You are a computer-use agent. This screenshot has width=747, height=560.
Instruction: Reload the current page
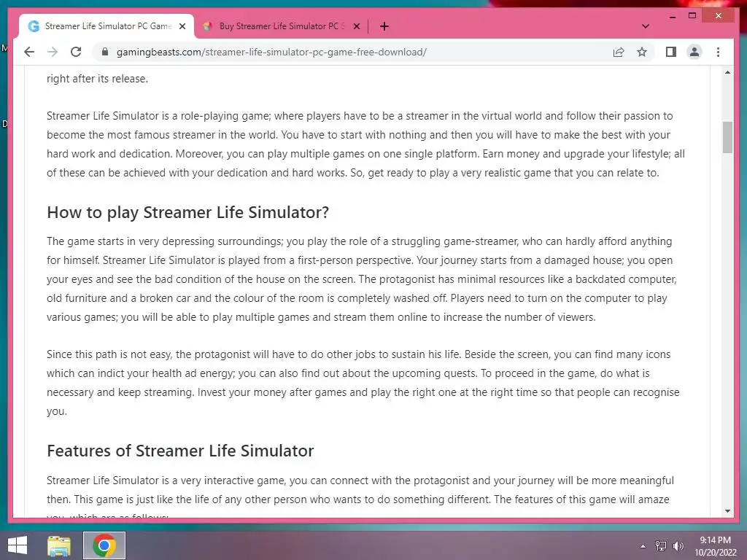[76, 52]
